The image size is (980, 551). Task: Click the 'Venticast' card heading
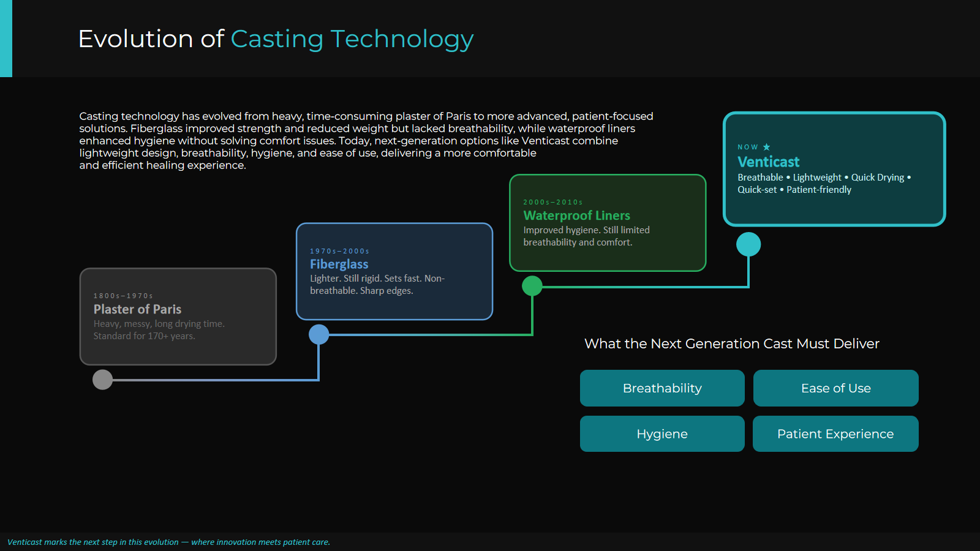click(x=769, y=162)
